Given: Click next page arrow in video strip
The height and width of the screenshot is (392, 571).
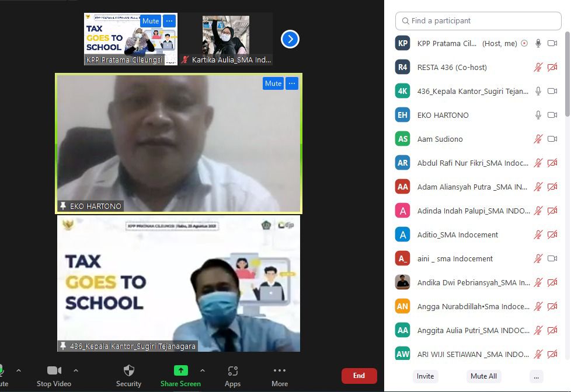Looking at the screenshot, I should [x=290, y=39].
